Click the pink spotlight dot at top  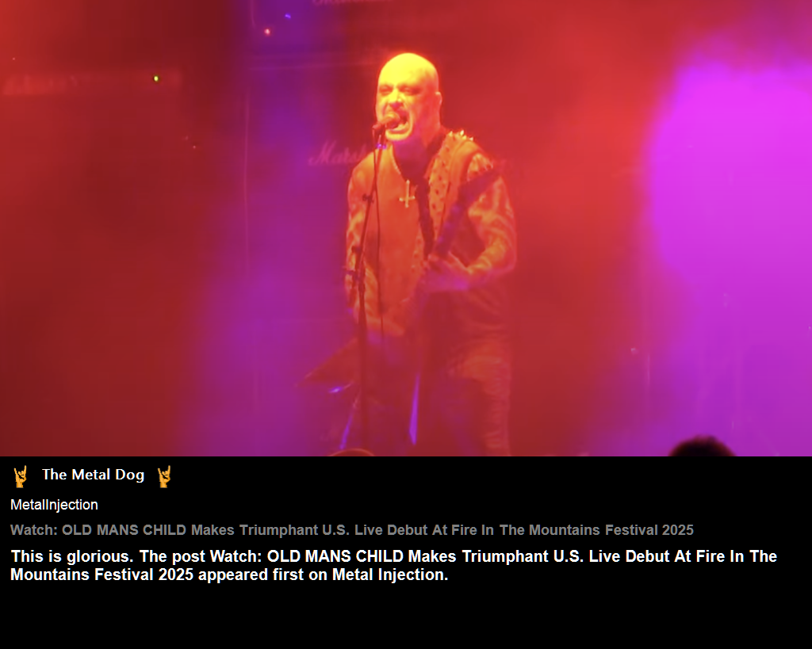click(x=267, y=32)
